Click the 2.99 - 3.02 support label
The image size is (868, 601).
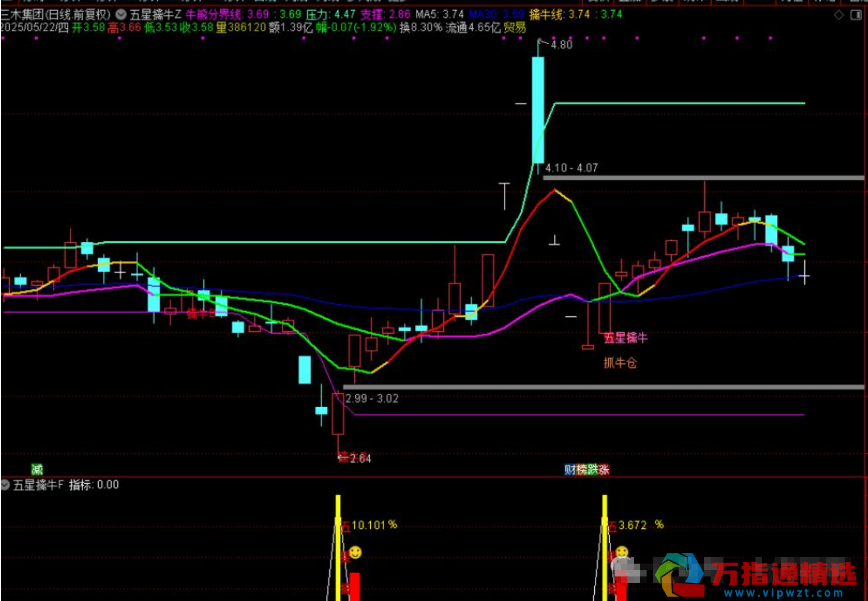pos(372,398)
